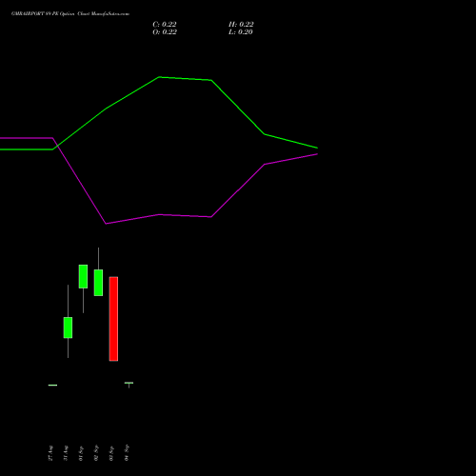Select the open value 'O: 0.22'
This screenshot has width=476, height=476.
pos(165,32)
